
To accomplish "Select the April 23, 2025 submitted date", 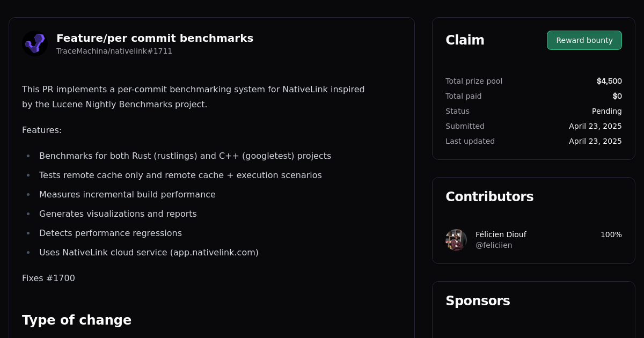I will point(595,126).
